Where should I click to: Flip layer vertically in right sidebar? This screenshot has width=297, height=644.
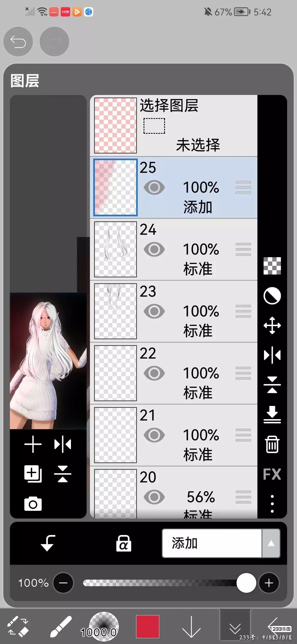[272, 385]
